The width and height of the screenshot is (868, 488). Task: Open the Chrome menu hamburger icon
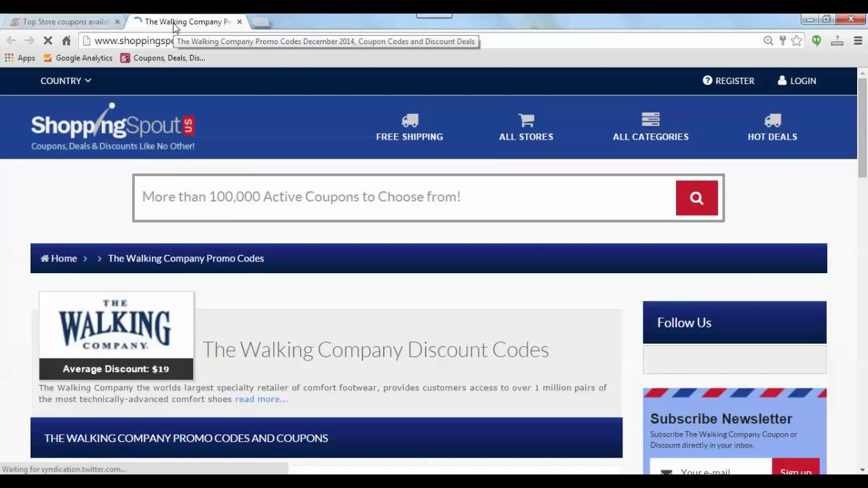click(x=858, y=41)
